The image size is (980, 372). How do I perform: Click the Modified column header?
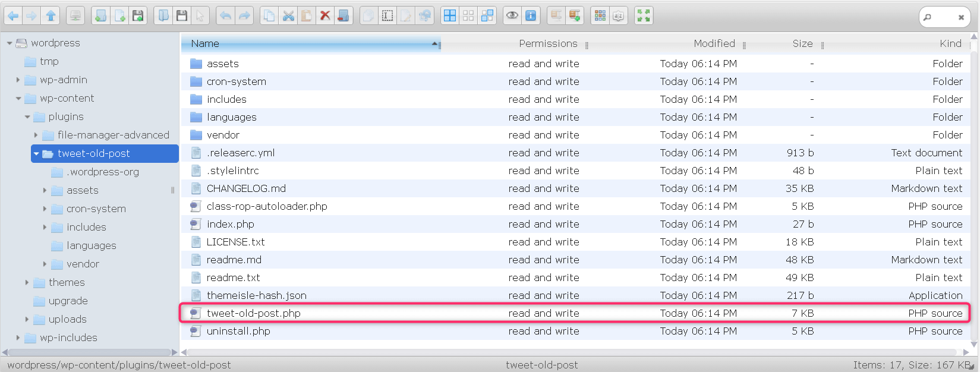(714, 43)
